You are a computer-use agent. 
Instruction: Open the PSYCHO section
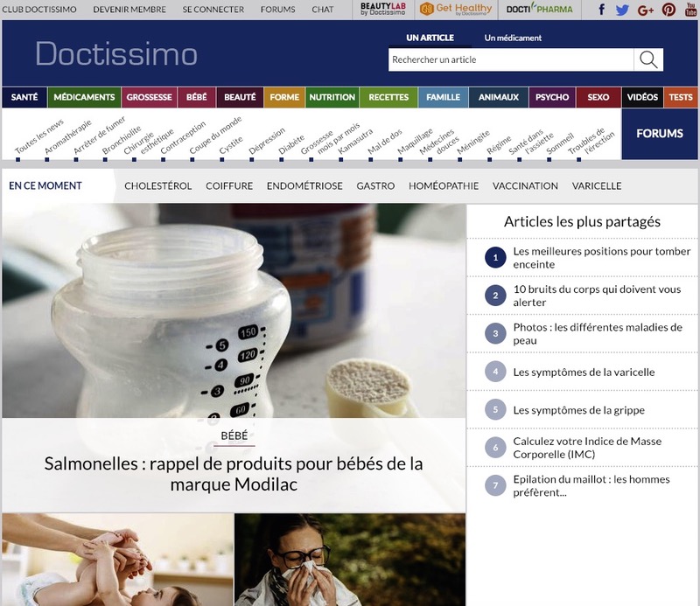pyautogui.click(x=552, y=97)
